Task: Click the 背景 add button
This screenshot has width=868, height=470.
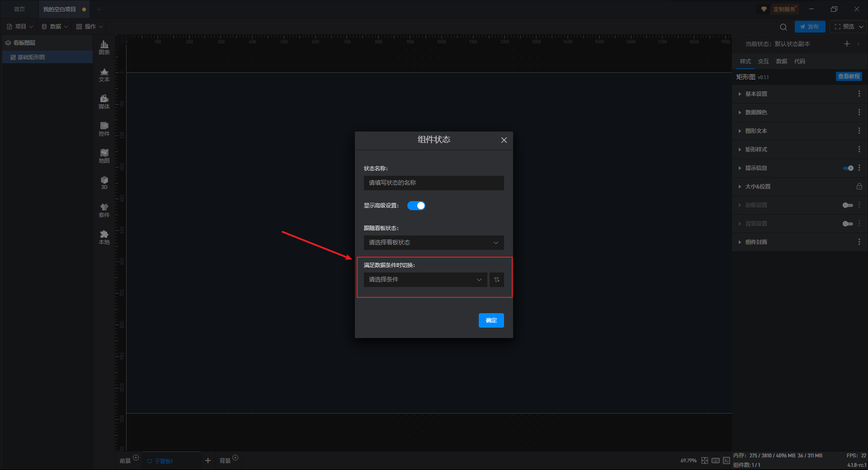Action: (x=235, y=458)
